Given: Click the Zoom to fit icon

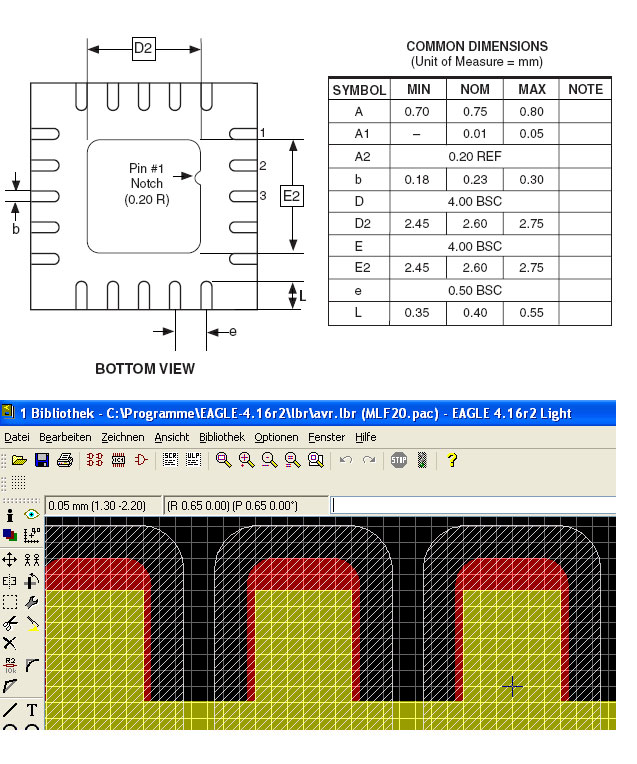Looking at the screenshot, I should point(223,460).
